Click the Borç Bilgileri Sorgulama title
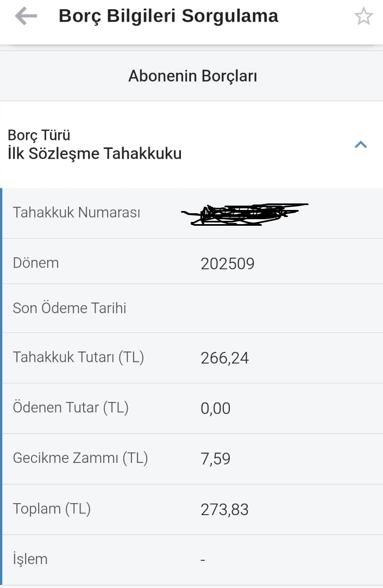This screenshot has height=588, width=383. coord(168,16)
